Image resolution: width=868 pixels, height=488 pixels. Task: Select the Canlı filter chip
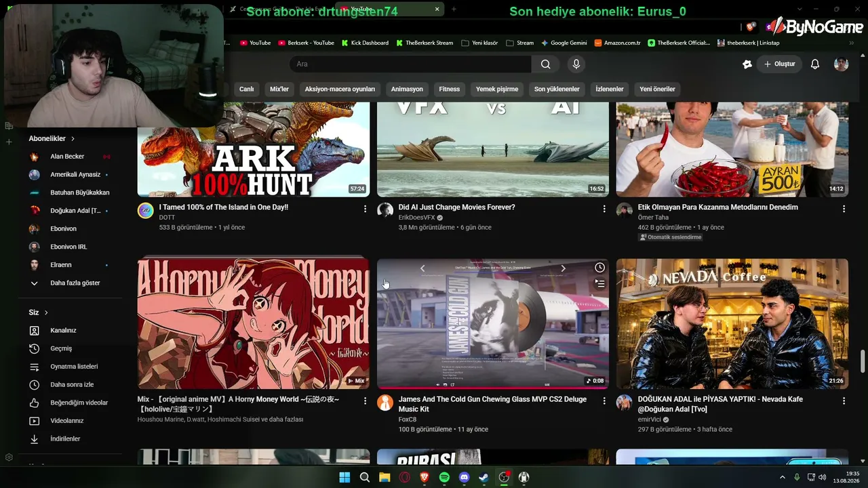[247, 89]
